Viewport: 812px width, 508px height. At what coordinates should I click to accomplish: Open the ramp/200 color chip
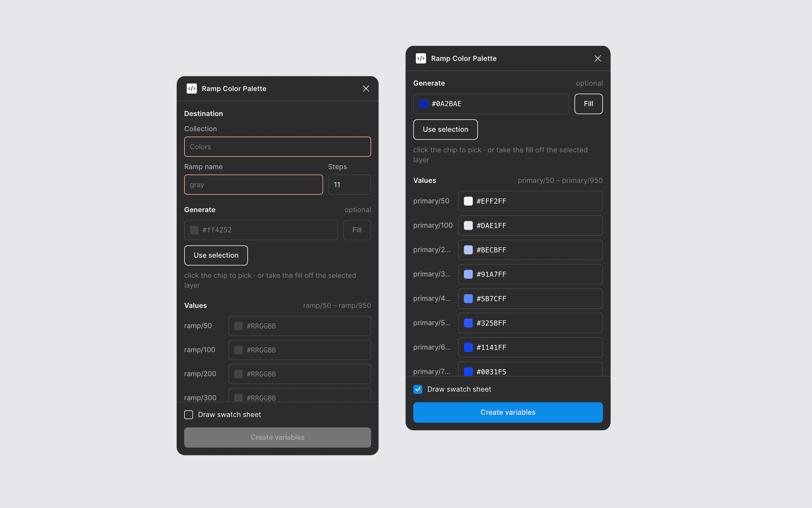[239, 374]
